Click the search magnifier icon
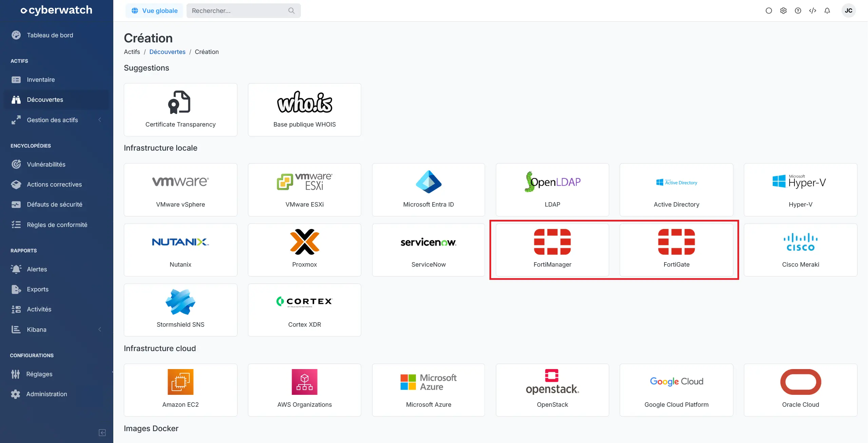The height and width of the screenshot is (443, 868). 291,11
